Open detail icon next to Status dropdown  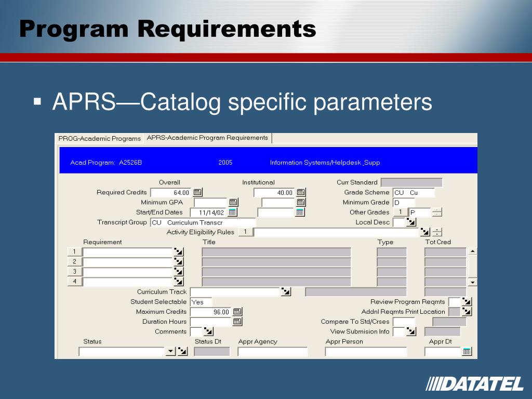[182, 352]
